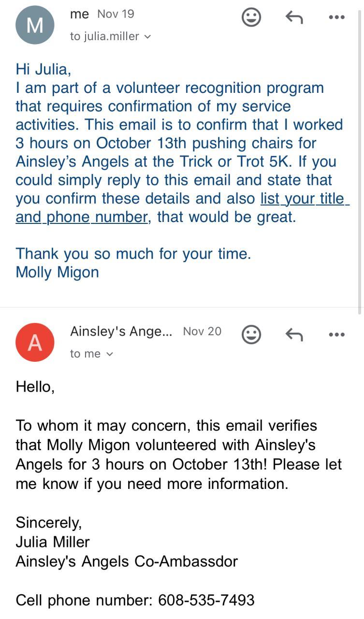
Task: Tap the gray M sender avatar
Action: point(35,25)
